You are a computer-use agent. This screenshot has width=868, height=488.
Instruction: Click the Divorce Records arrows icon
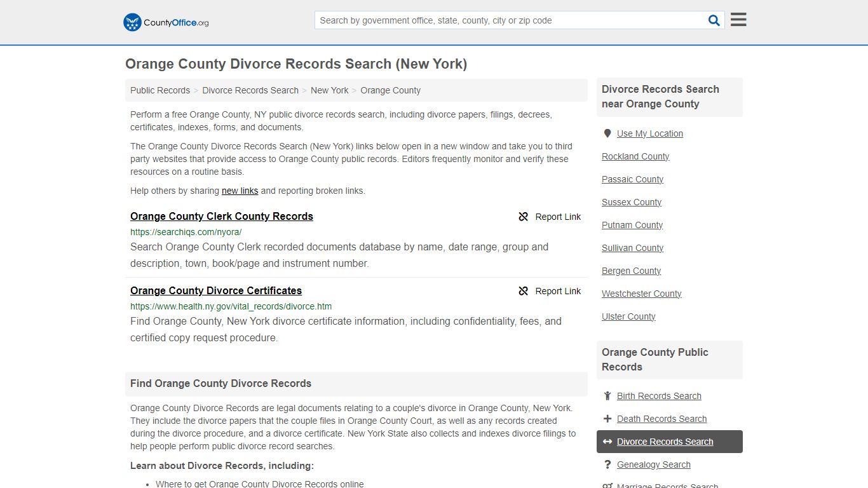click(x=607, y=442)
